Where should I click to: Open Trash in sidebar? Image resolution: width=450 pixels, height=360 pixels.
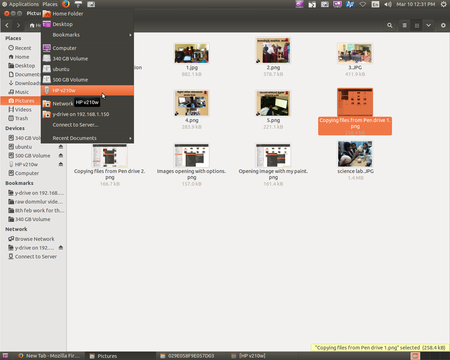pos(18,118)
